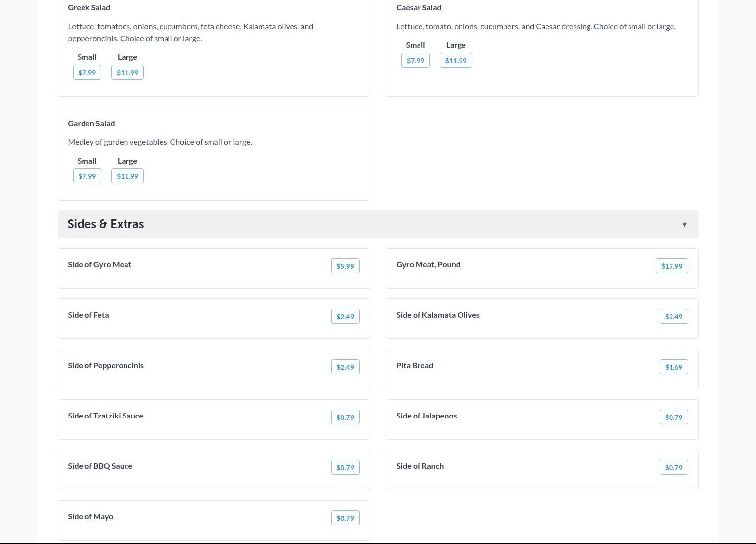
Task: Pick Garden Salad small $7.99 price
Action: 87,176
